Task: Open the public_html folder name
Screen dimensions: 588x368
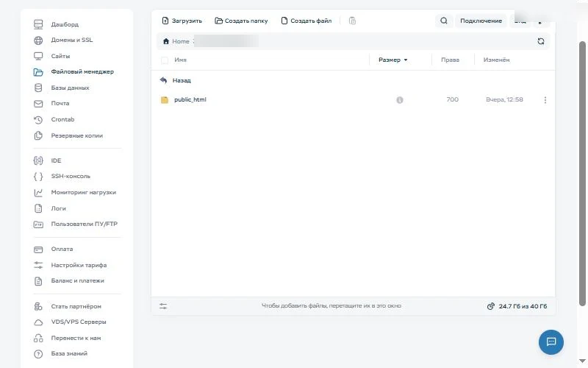Action: click(x=190, y=100)
